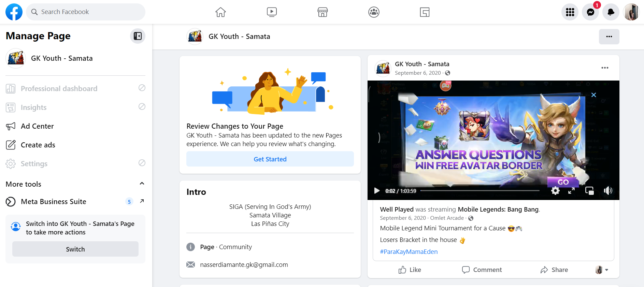The height and width of the screenshot is (287, 644).
Task: Click the Page info icon in Intro
Action: [190, 247]
